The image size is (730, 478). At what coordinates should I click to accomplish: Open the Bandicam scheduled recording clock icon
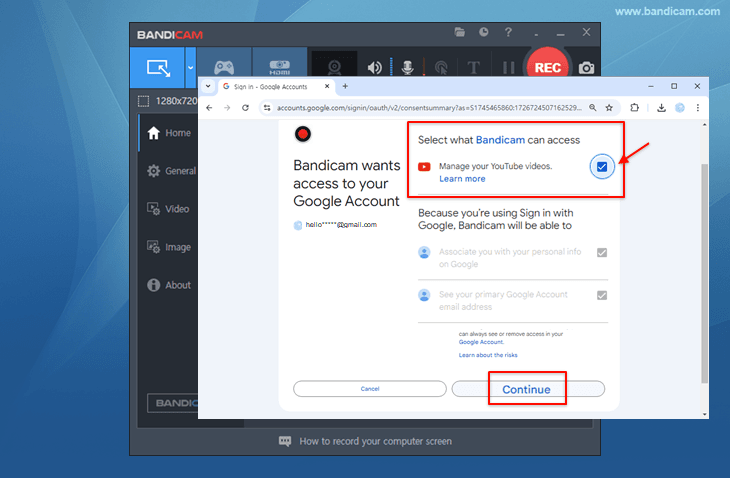483,33
